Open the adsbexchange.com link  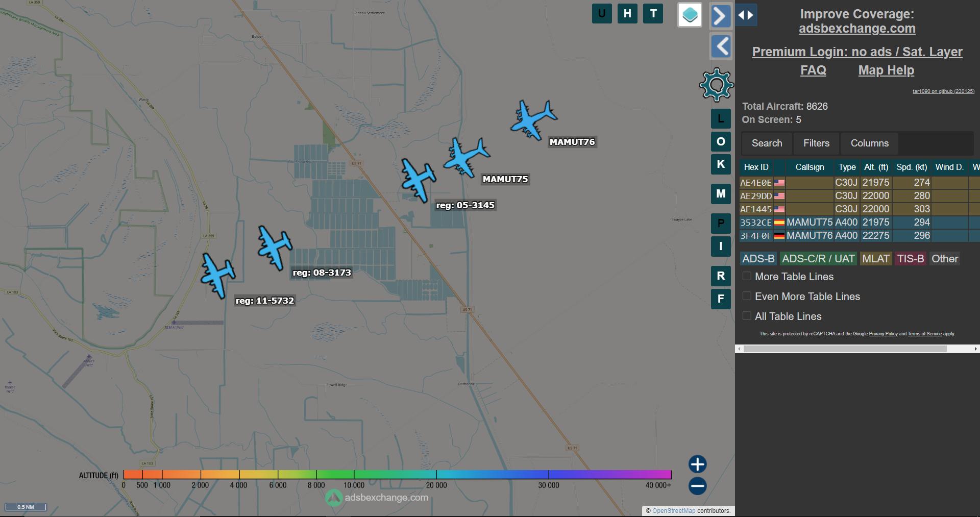click(857, 29)
